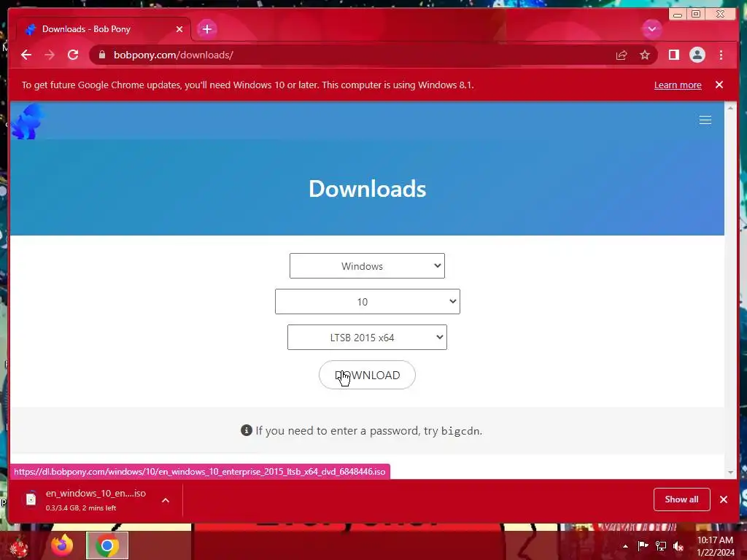Open Chrome three-dot menu

coord(721,55)
